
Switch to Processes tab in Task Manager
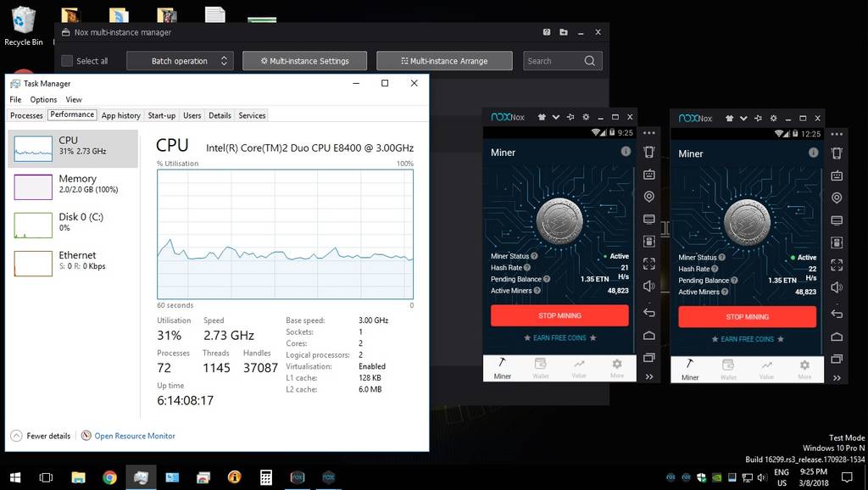[26, 115]
